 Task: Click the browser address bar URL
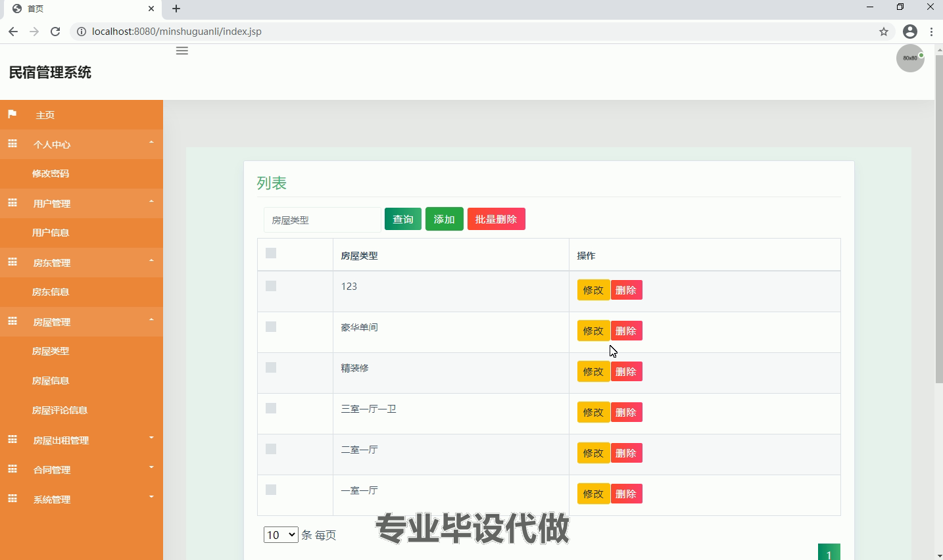point(177,32)
